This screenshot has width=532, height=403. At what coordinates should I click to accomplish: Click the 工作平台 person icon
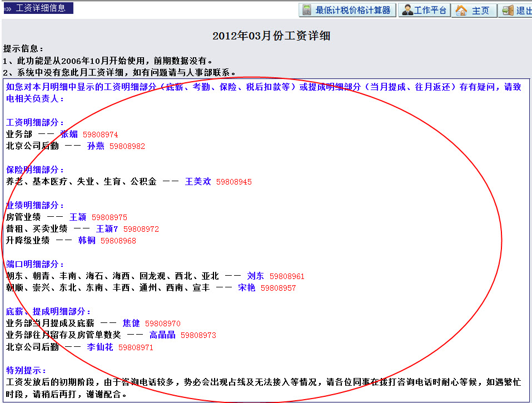click(407, 10)
